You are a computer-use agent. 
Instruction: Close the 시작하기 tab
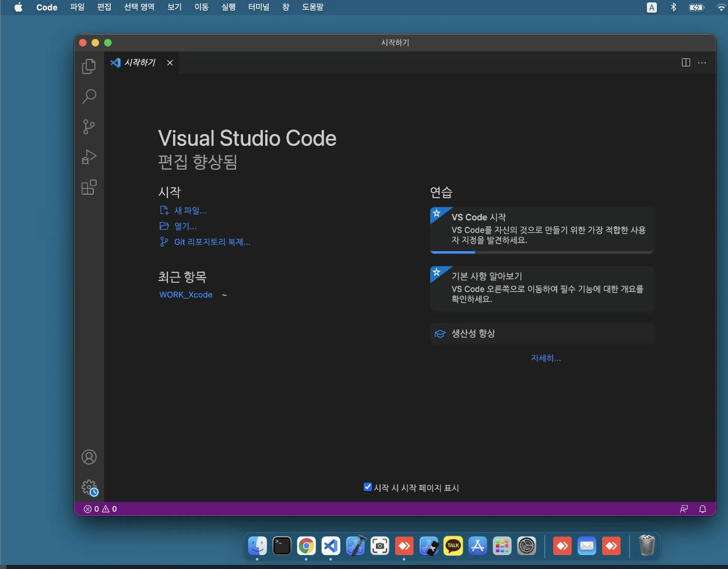pyautogui.click(x=170, y=62)
